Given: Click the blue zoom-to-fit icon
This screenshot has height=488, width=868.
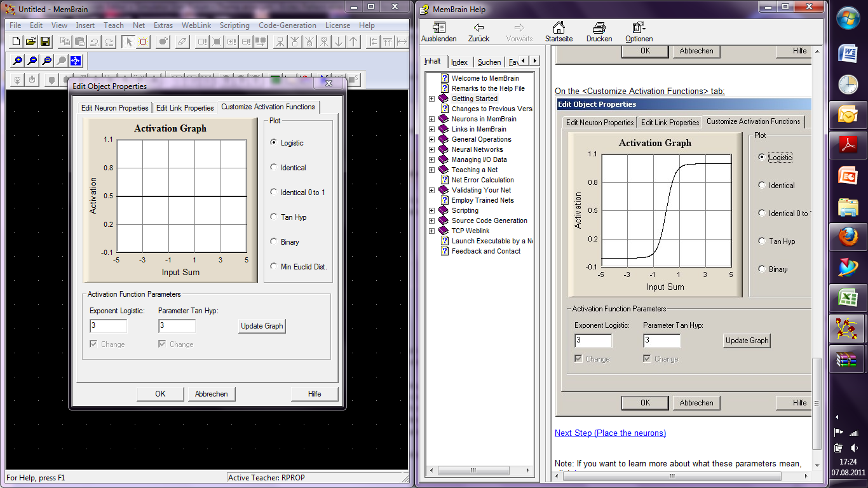Looking at the screenshot, I should point(76,61).
